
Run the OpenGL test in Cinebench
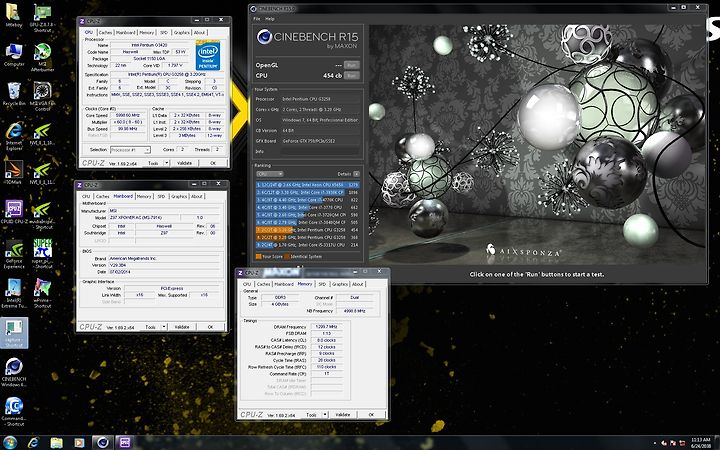pos(352,65)
